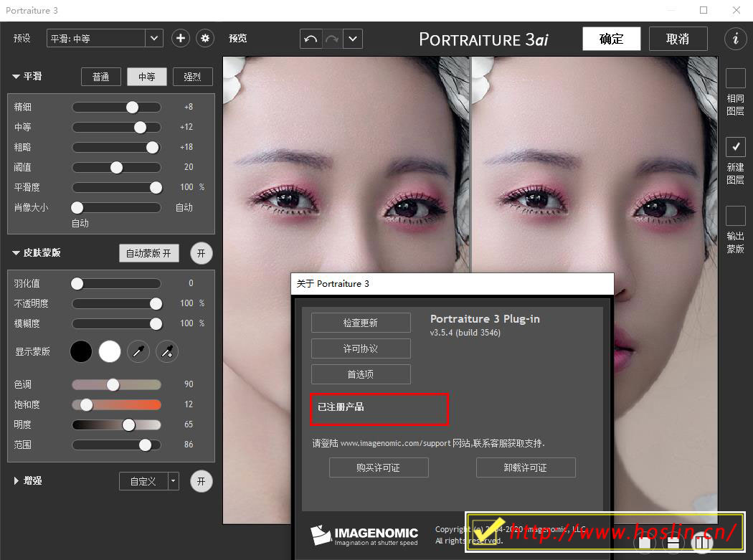
Task: Click the 自定义 enhancement preset box
Action: [143, 480]
